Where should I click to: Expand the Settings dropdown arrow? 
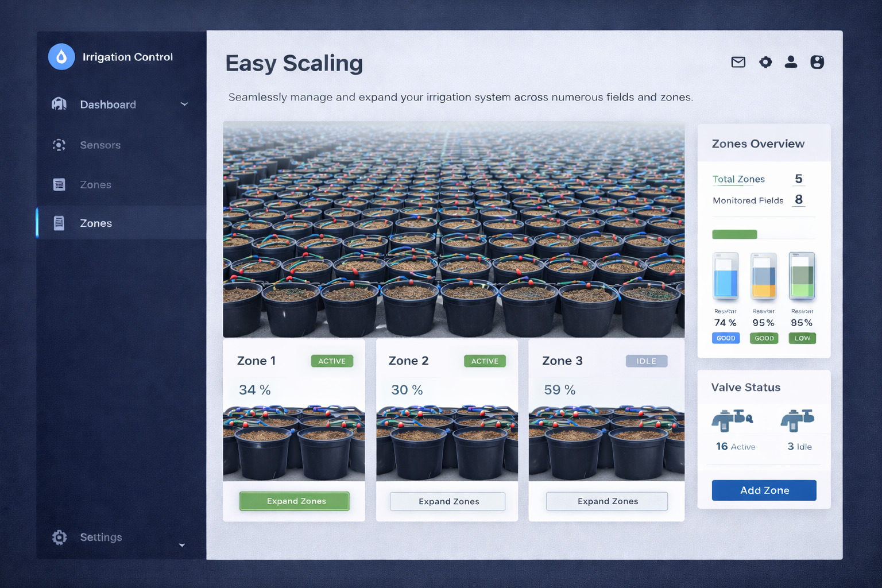pyautogui.click(x=182, y=545)
